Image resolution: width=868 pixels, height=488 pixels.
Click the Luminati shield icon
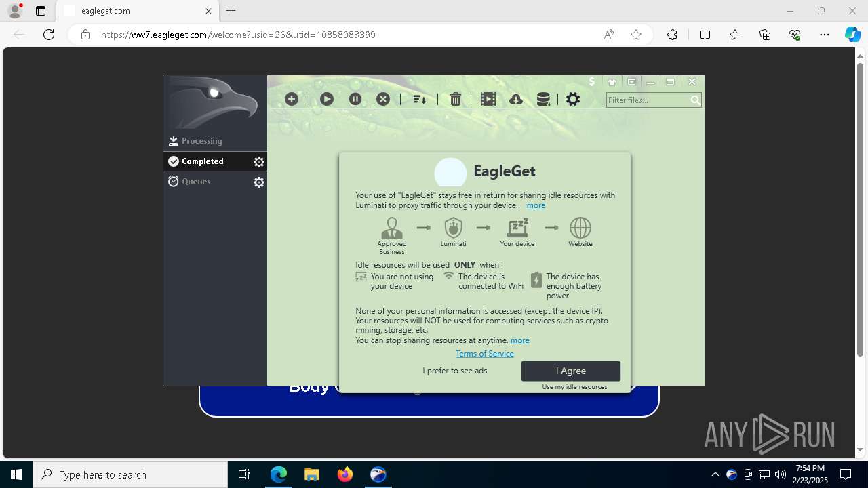pyautogui.click(x=453, y=228)
